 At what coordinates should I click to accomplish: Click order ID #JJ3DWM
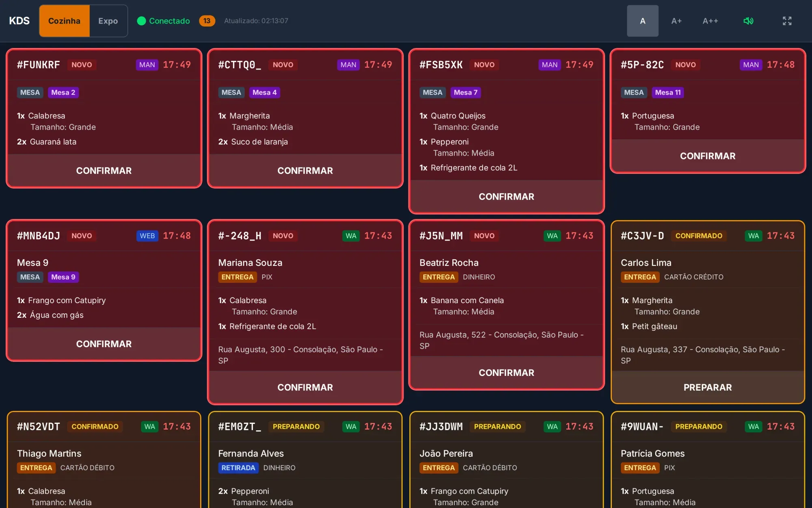pyautogui.click(x=441, y=427)
